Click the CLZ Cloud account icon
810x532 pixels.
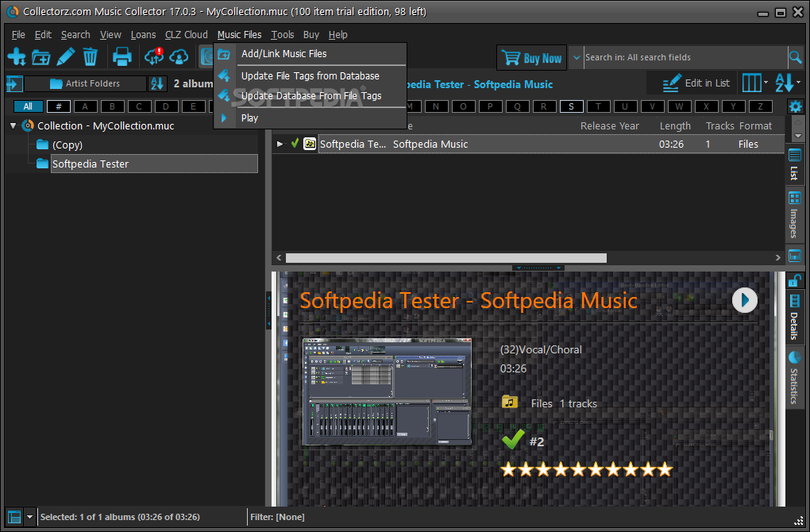179,56
